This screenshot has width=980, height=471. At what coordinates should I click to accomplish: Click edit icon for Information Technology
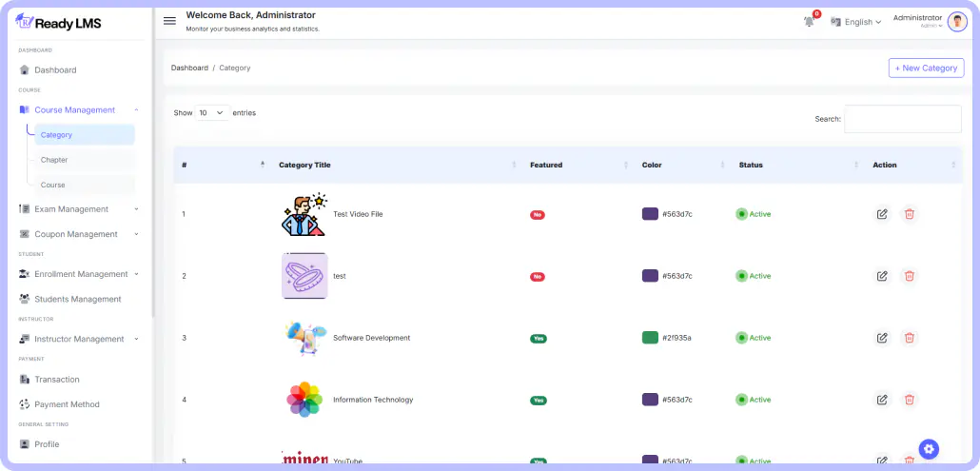(x=882, y=400)
